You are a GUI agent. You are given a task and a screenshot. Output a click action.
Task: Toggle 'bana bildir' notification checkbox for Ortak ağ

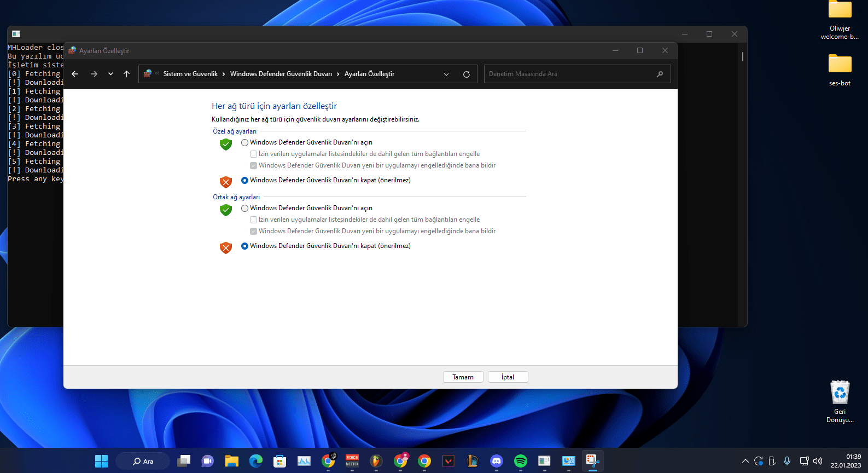253,231
